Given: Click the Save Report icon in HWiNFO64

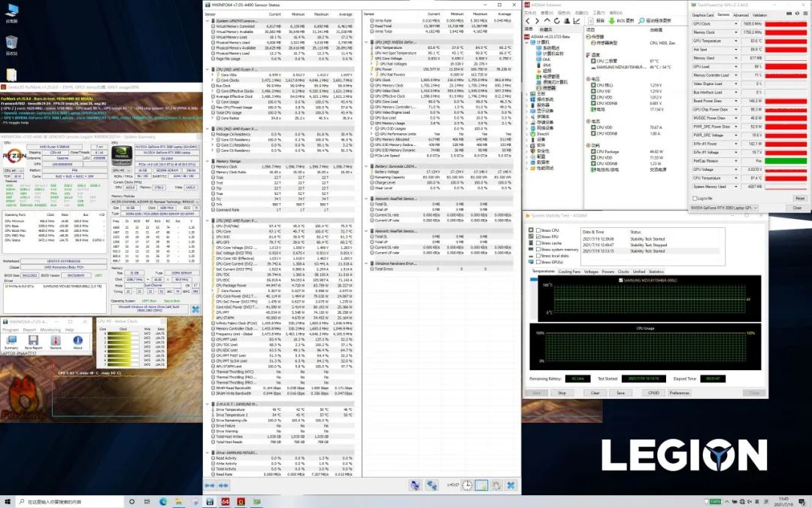Looking at the screenshot, I should [32, 340].
